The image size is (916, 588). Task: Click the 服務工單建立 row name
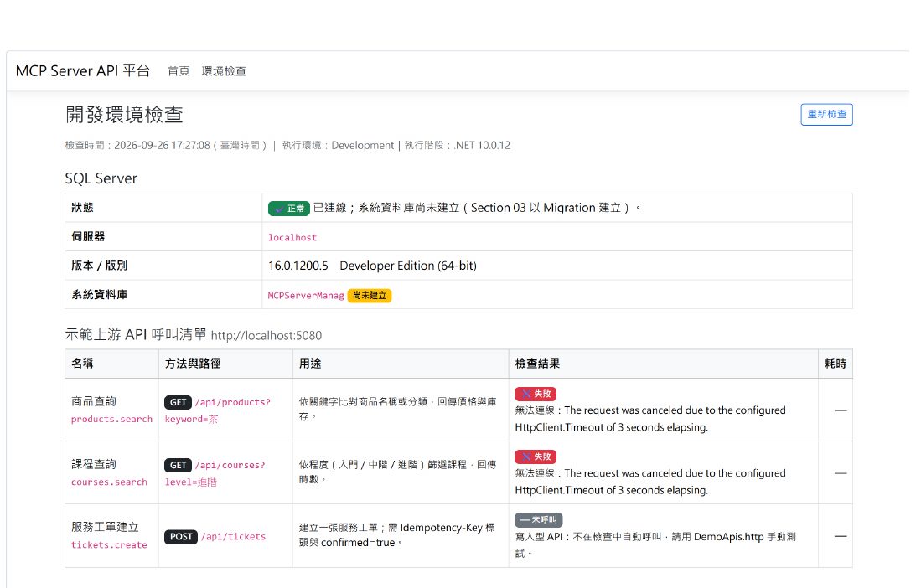click(x=105, y=527)
